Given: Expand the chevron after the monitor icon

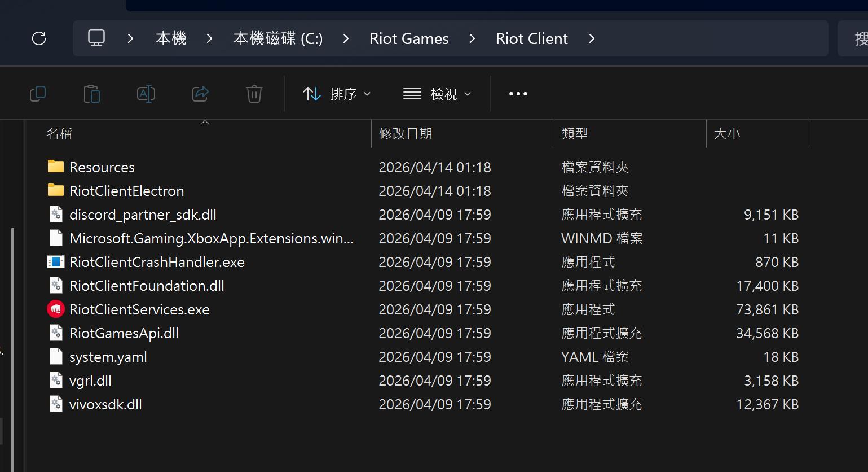Looking at the screenshot, I should pos(130,38).
